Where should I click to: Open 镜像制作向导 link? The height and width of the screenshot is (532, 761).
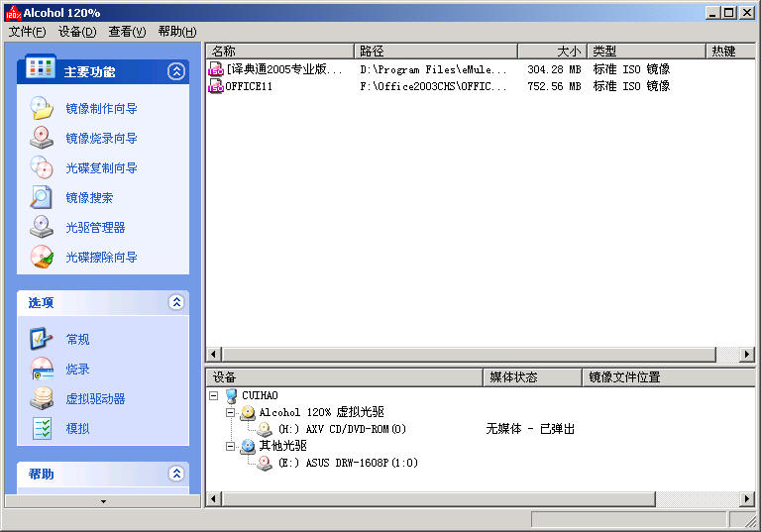[101, 108]
